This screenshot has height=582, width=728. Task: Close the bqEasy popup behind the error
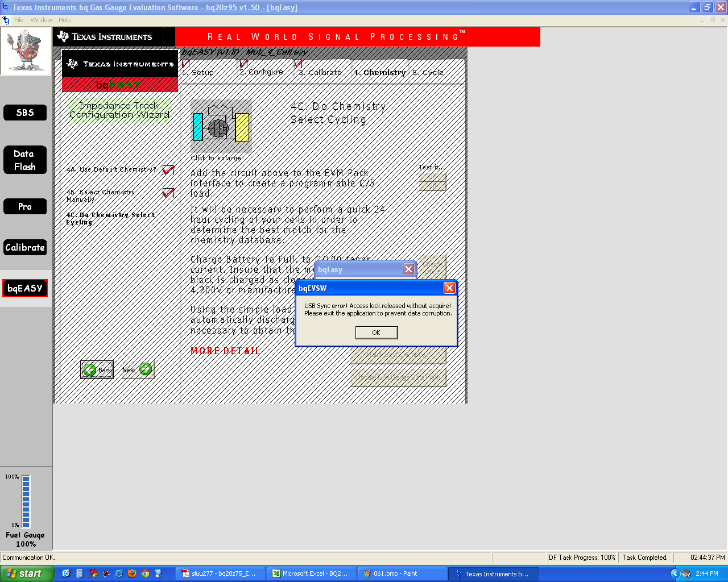[x=408, y=269]
